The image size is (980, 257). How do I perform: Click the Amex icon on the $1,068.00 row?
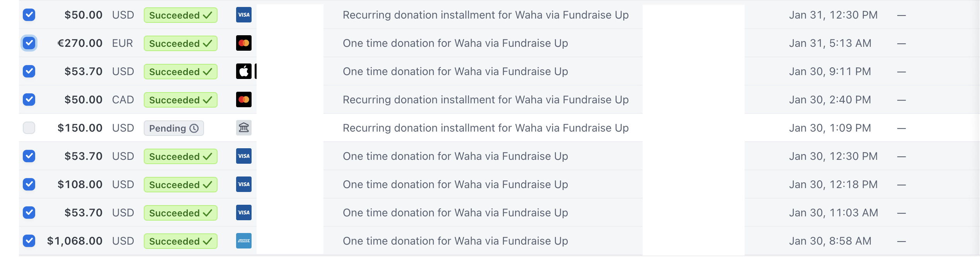pos(243,241)
